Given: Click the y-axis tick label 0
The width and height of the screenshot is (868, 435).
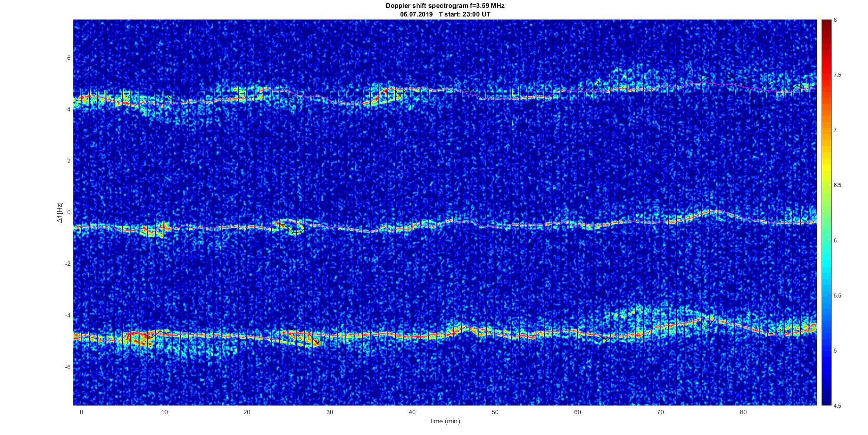Looking at the screenshot, I should (x=69, y=213).
